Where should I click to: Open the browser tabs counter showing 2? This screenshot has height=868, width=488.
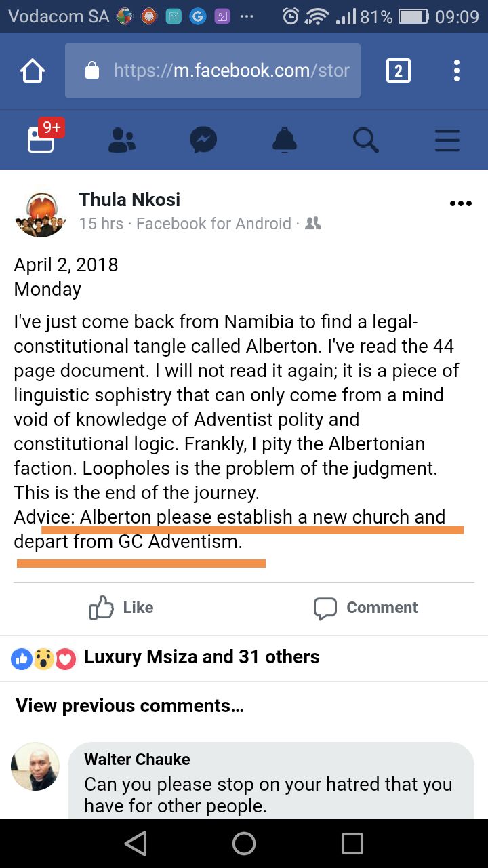398,71
